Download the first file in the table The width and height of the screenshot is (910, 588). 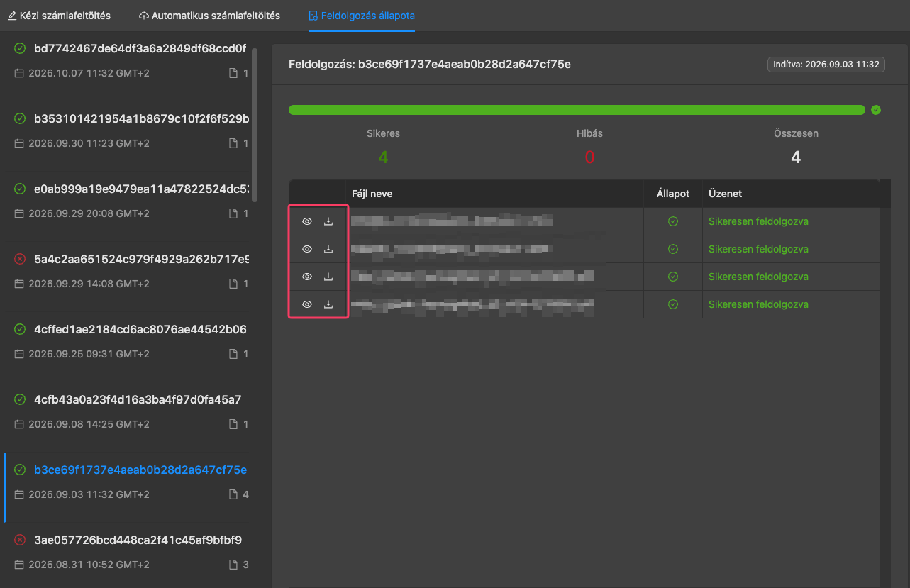click(x=328, y=221)
